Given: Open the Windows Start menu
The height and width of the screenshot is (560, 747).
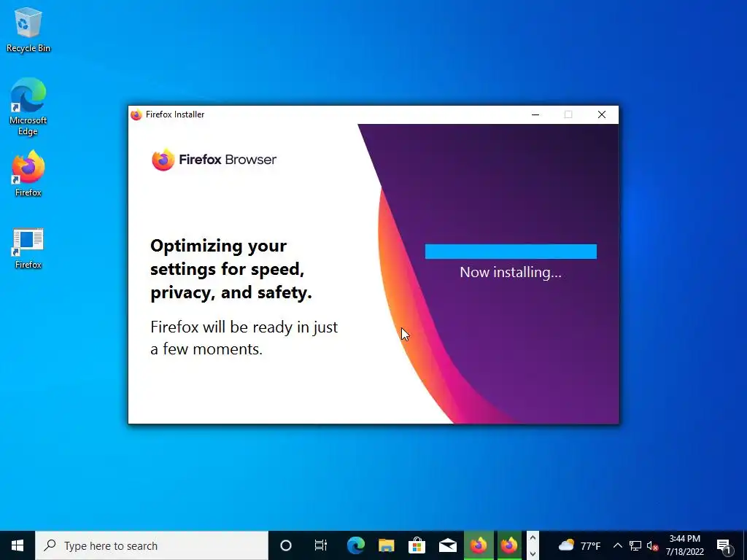Looking at the screenshot, I should pyautogui.click(x=18, y=545).
